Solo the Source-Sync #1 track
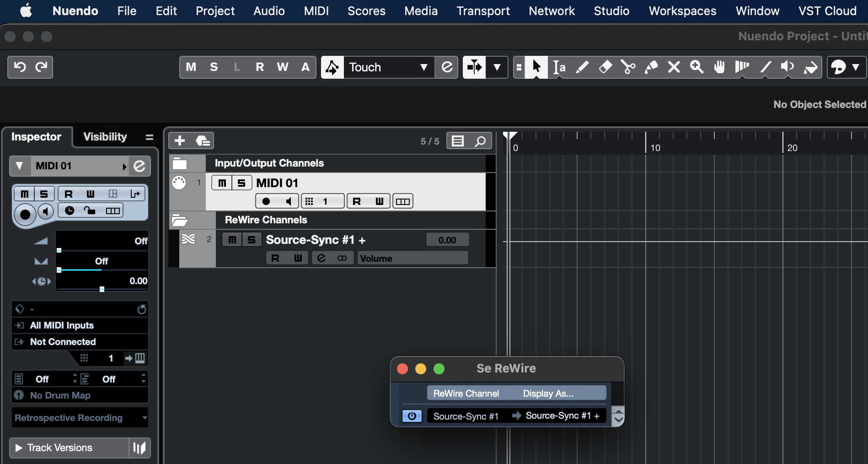Image resolution: width=868 pixels, height=464 pixels. 252,240
